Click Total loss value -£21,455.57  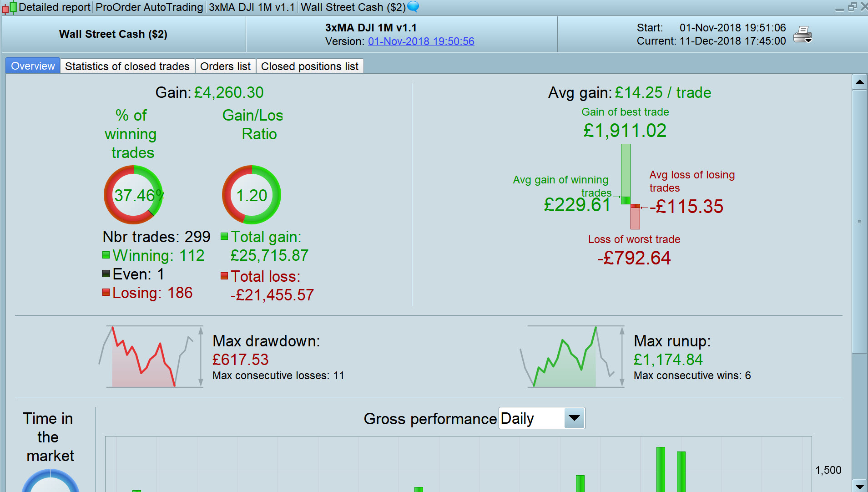point(272,295)
